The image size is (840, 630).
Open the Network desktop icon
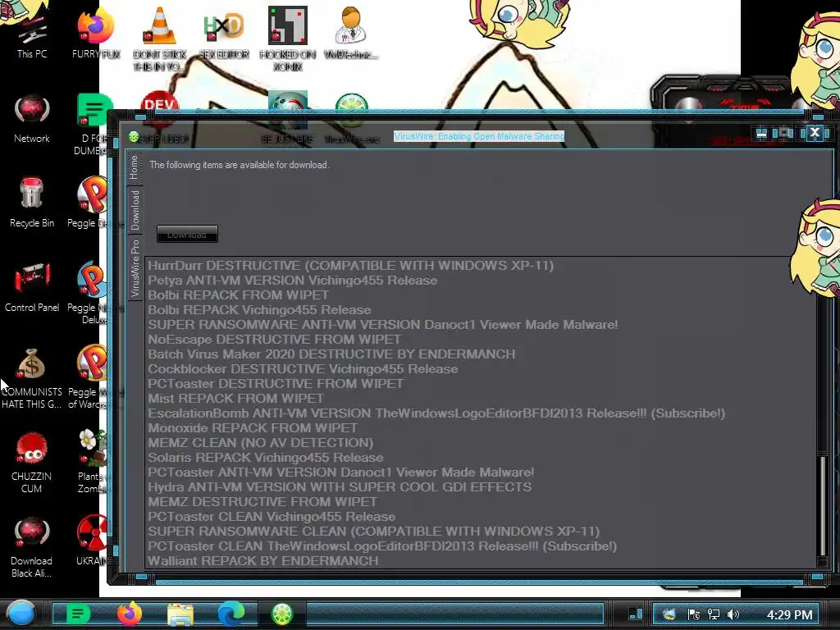(x=32, y=119)
